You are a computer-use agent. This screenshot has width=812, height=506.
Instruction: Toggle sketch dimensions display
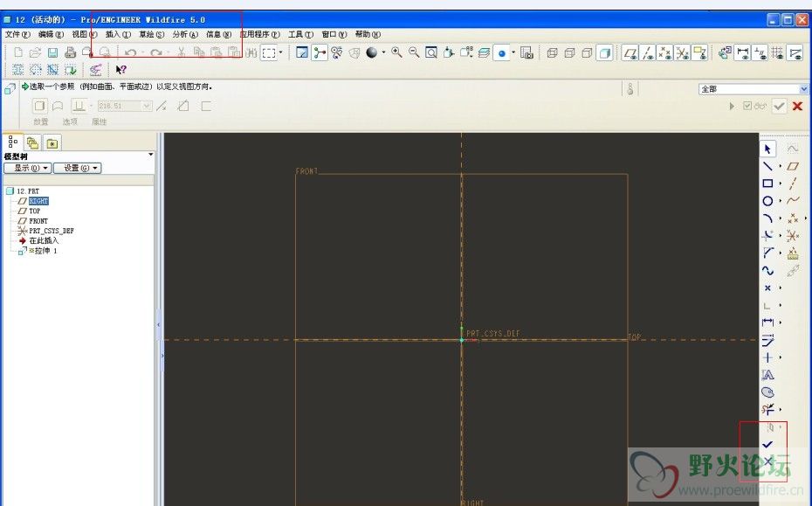[x=743, y=52]
